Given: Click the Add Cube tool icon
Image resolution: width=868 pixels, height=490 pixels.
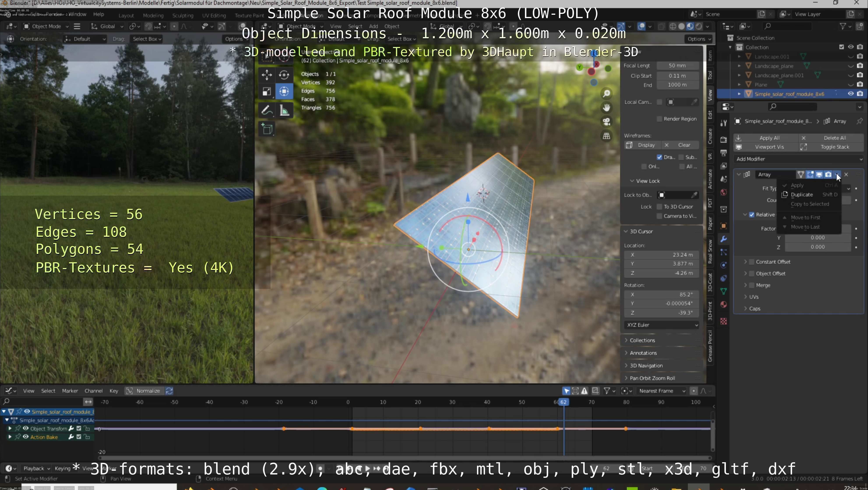Looking at the screenshot, I should click(x=267, y=129).
